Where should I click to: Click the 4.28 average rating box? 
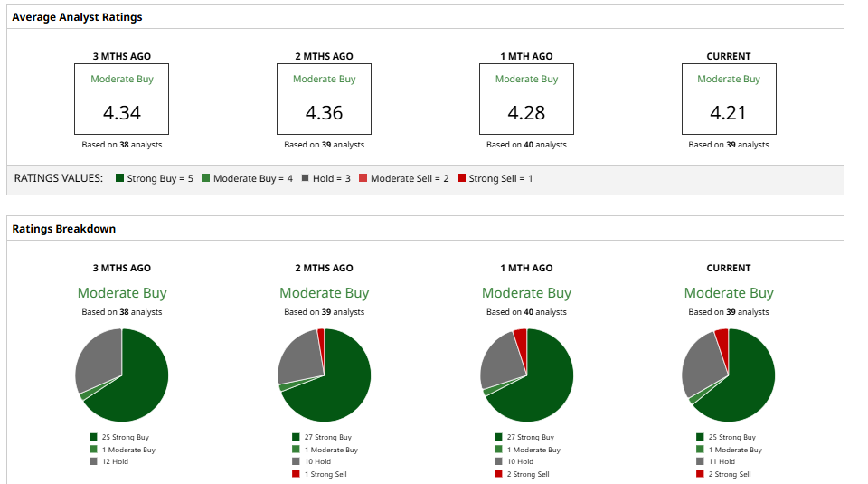[x=526, y=100]
